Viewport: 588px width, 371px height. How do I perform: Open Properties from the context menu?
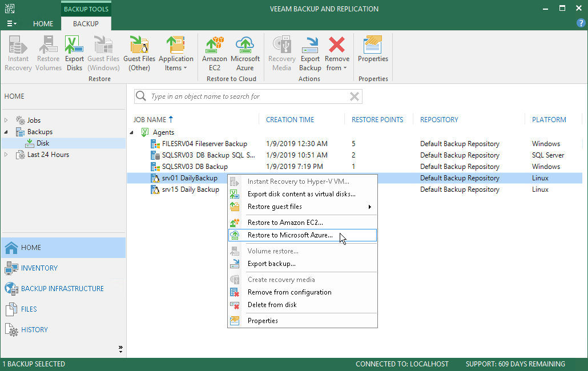click(x=302, y=321)
